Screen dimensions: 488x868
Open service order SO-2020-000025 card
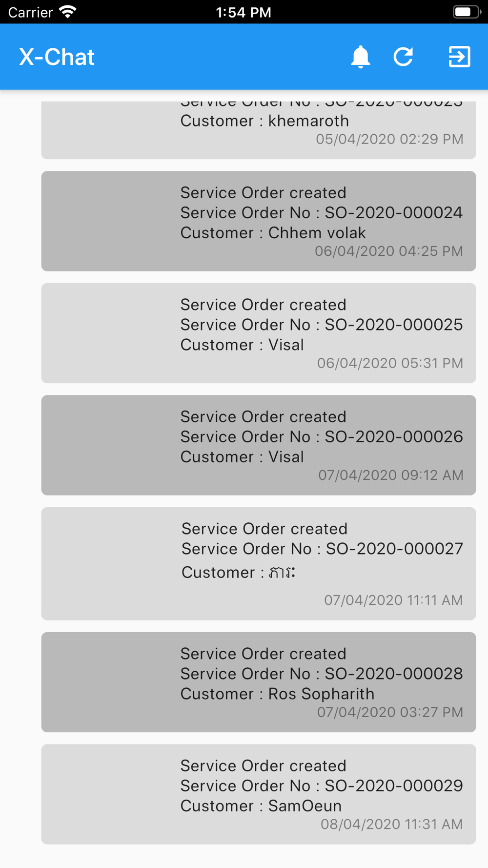(259, 333)
